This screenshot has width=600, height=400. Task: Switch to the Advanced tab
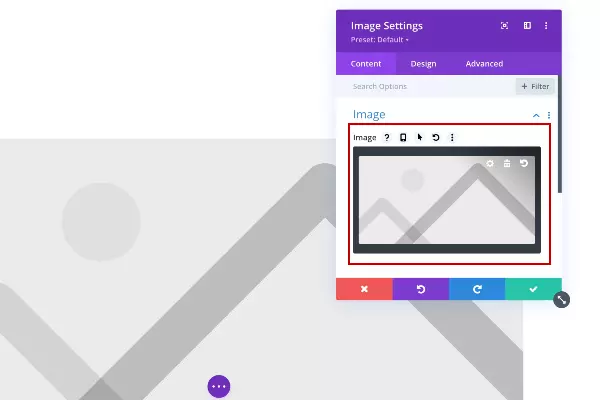(484, 64)
